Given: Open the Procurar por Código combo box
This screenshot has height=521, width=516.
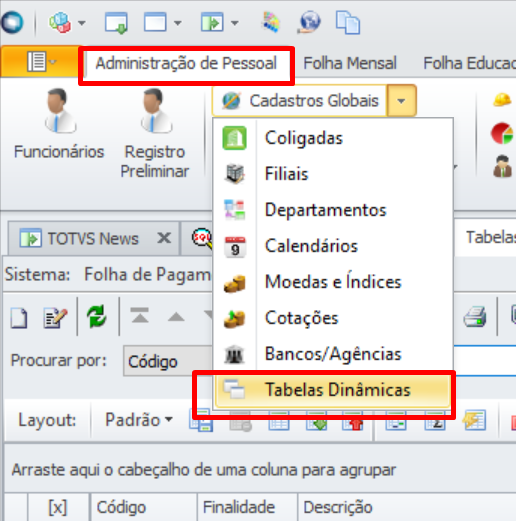Looking at the screenshot, I should tap(168, 361).
